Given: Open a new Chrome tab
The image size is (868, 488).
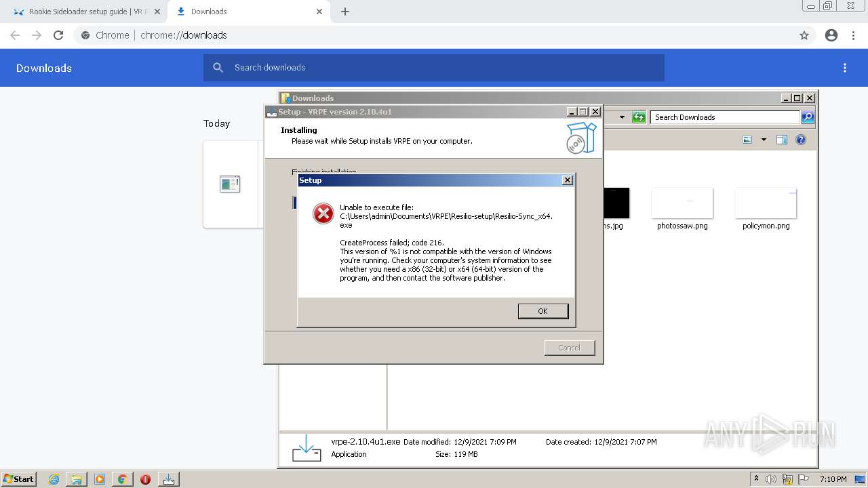Looking at the screenshot, I should point(345,12).
